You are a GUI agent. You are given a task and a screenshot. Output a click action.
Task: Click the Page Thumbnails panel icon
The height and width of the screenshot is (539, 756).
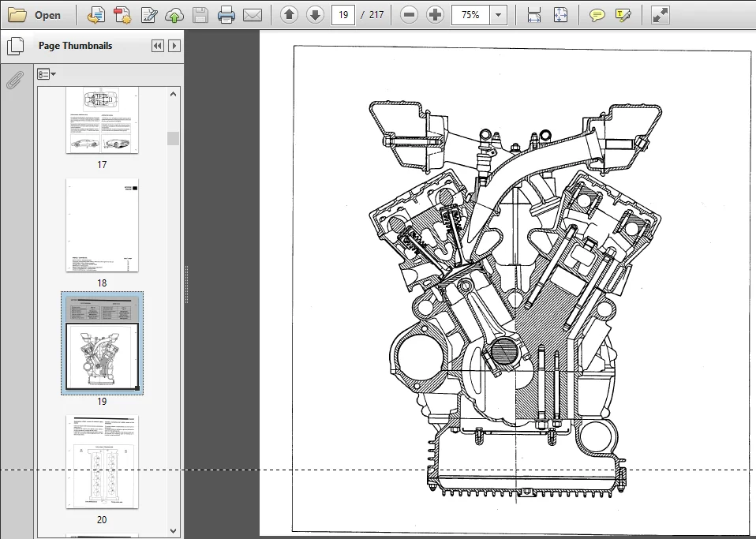tap(16, 46)
